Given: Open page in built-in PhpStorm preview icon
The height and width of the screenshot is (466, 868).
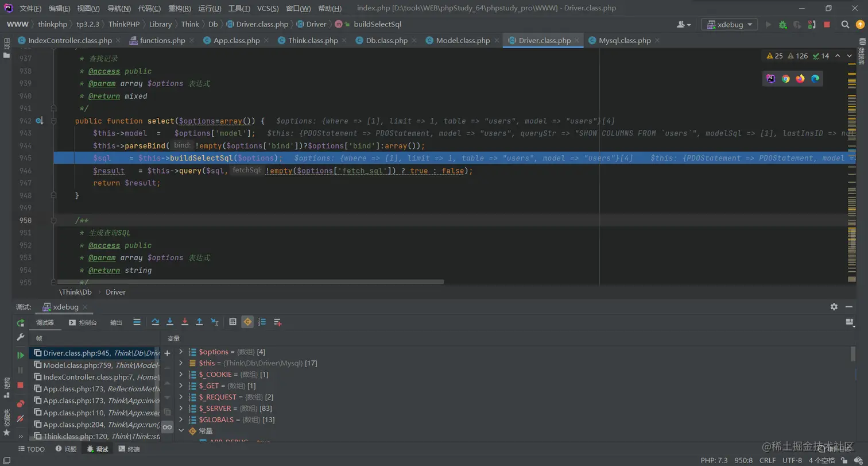Looking at the screenshot, I should pos(770,79).
